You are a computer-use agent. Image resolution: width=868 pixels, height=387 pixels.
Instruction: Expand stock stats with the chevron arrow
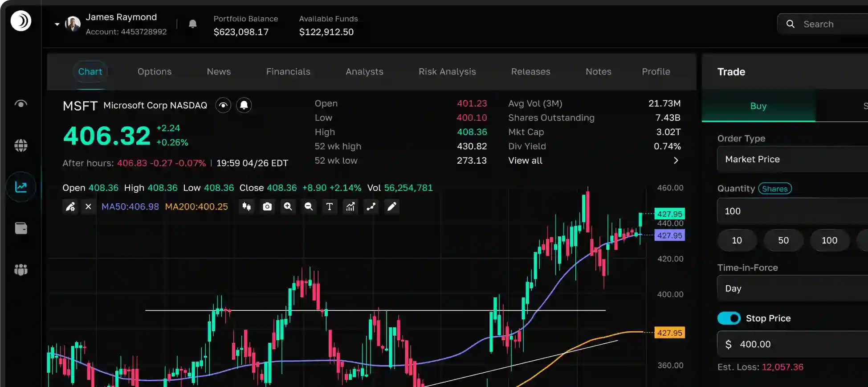coord(676,161)
